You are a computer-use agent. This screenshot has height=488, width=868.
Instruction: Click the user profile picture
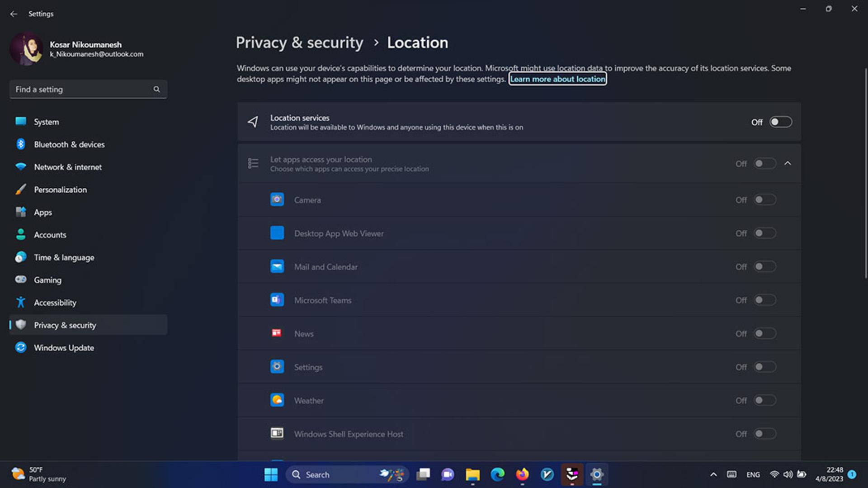[26, 49]
